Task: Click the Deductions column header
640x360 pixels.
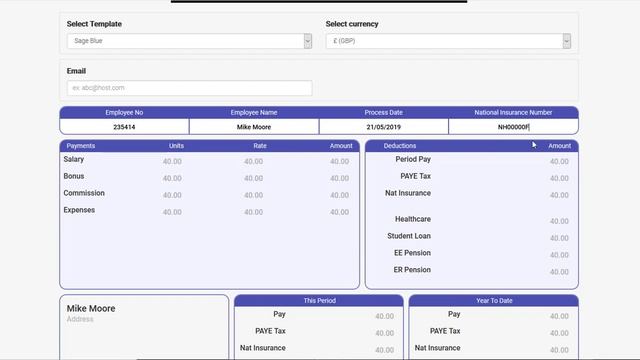Action: (400, 146)
